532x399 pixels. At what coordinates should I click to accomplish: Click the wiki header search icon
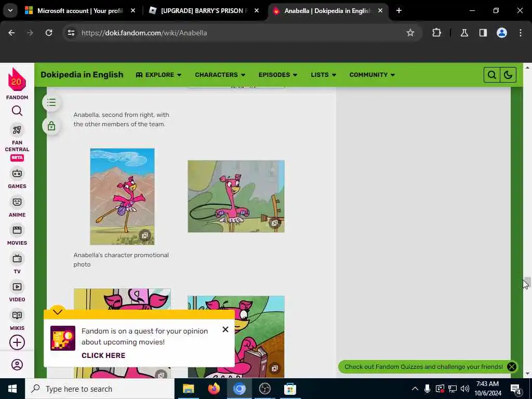point(491,75)
